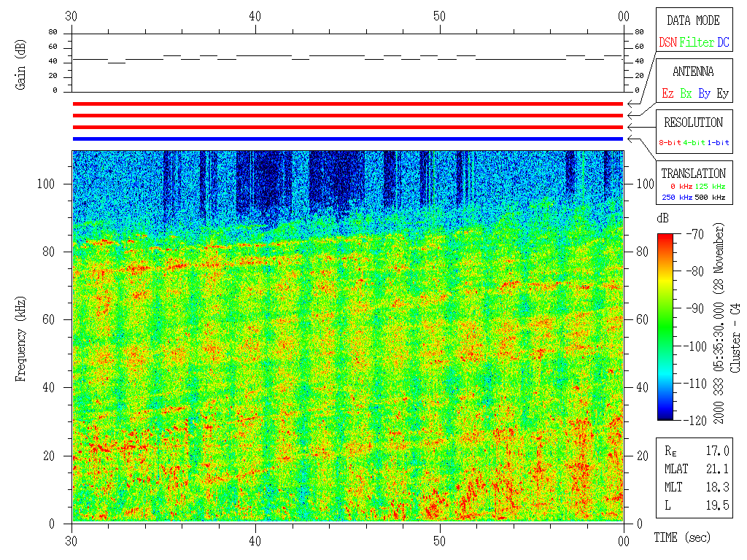747x560 pixels.
Task: Choose the 250 kHz translation label
Action: point(676,197)
